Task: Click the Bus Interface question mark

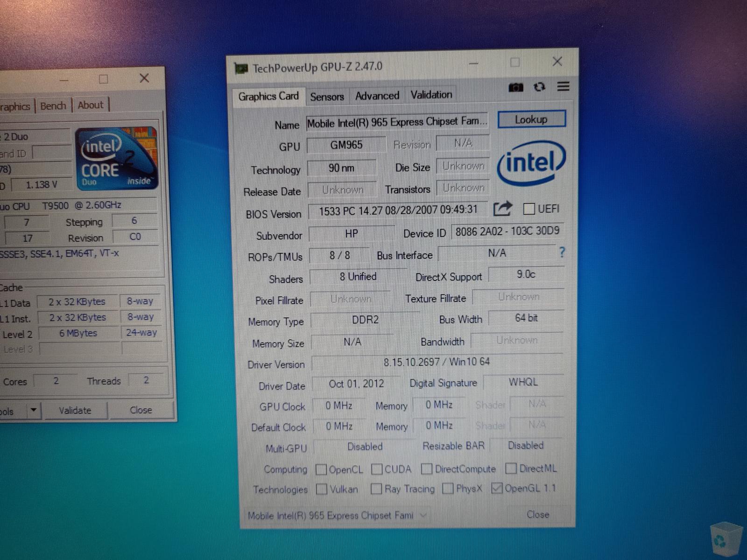Action: 562,252
